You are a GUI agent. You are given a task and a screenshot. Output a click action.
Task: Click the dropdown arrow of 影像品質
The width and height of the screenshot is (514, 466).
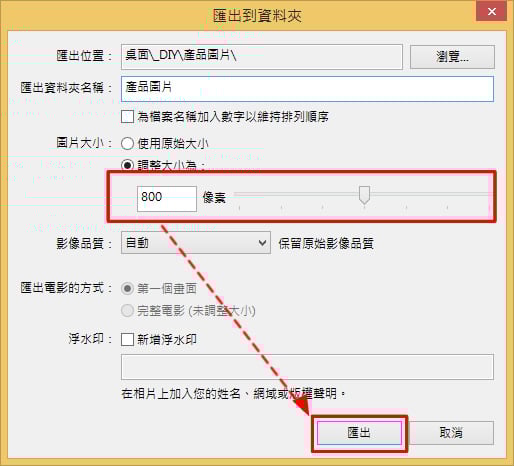click(x=262, y=243)
